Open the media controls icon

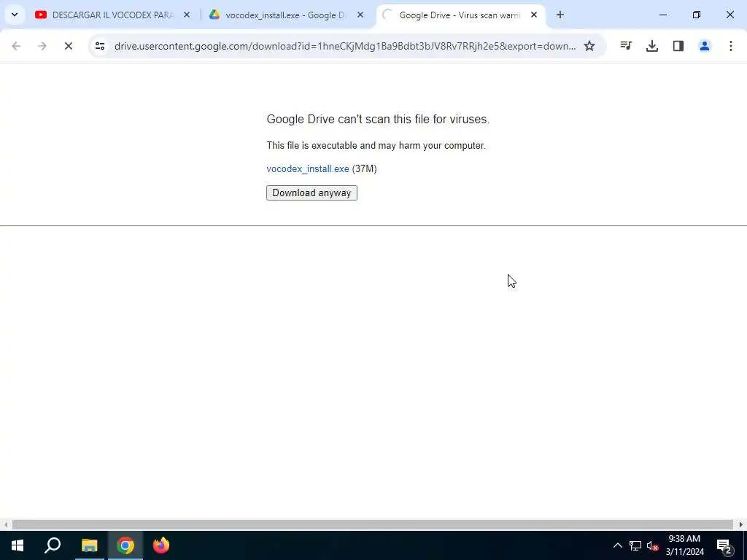point(626,46)
